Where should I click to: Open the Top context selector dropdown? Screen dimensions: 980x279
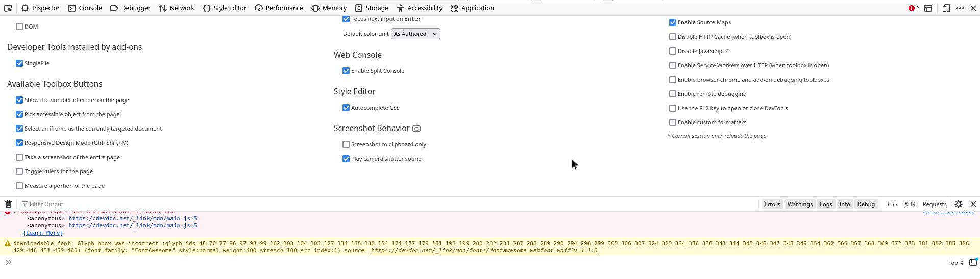[955, 263]
